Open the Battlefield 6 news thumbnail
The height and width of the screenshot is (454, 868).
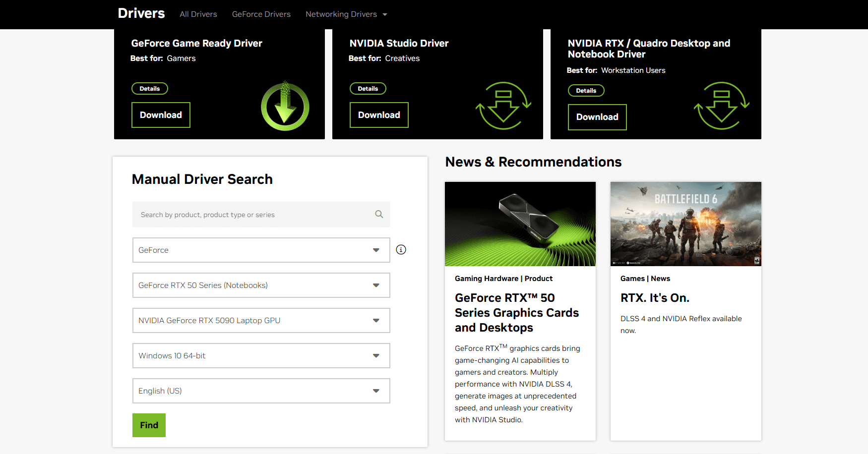pos(686,224)
